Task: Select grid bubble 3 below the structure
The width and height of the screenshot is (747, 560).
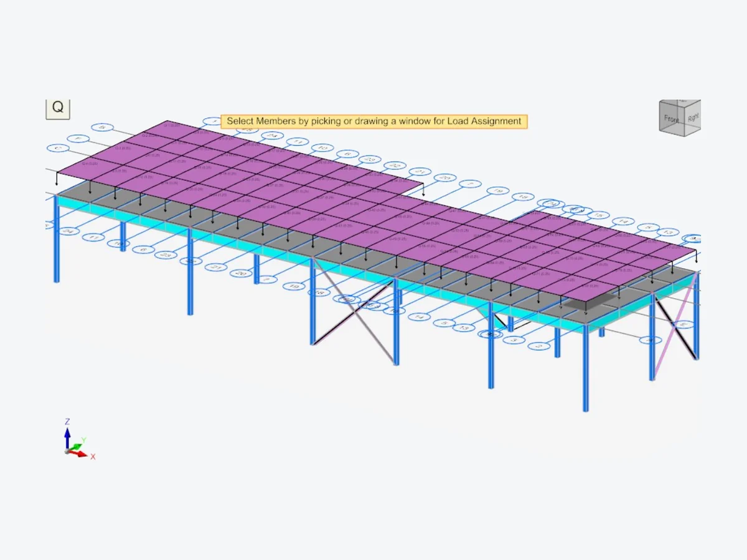Action: pyautogui.click(x=514, y=340)
